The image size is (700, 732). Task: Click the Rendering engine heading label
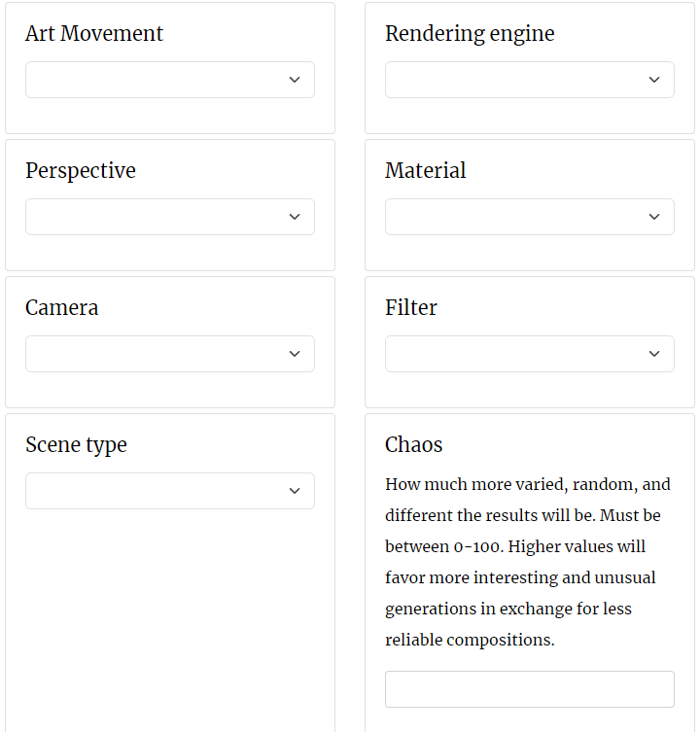470,34
